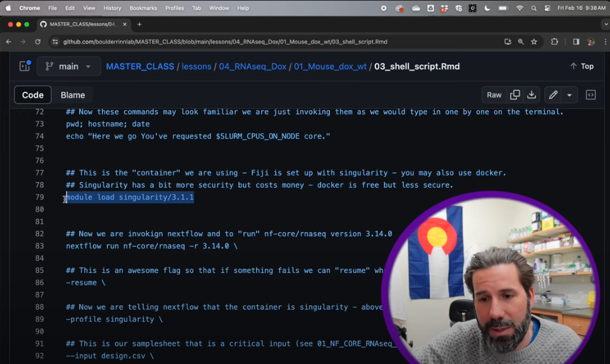The height and width of the screenshot is (364, 610).
Task: Bookmark this page with star icon
Action: (x=534, y=42)
